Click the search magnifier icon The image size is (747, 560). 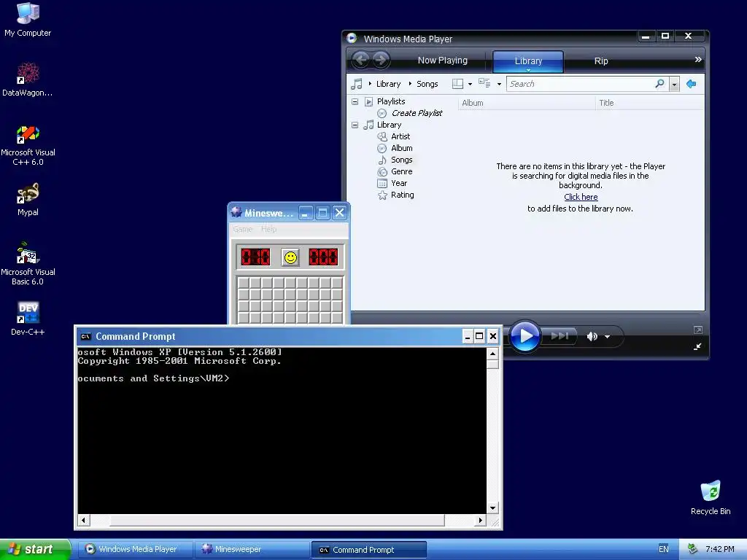659,84
